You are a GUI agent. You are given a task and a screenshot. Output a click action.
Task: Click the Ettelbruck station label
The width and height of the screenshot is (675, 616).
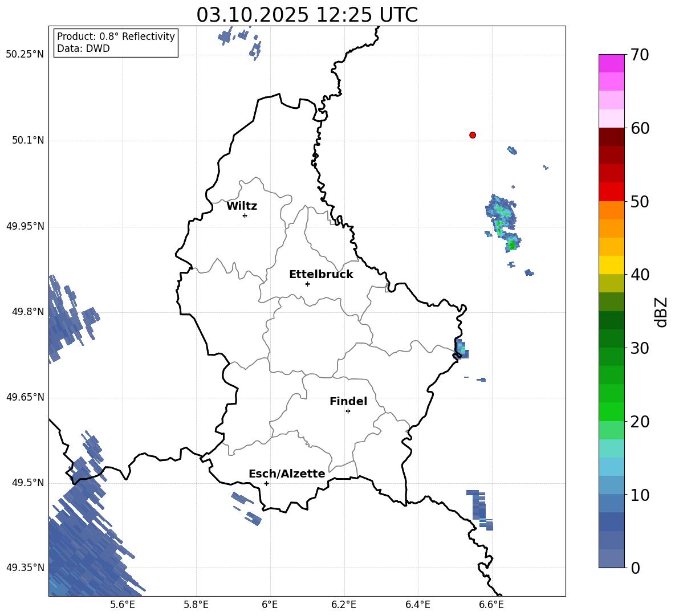point(321,275)
